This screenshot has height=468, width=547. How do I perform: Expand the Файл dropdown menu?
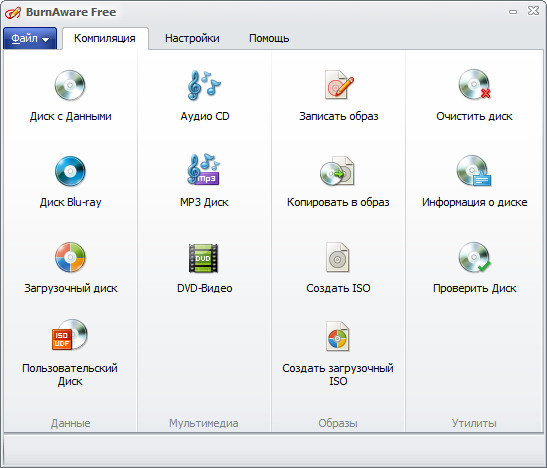point(30,38)
